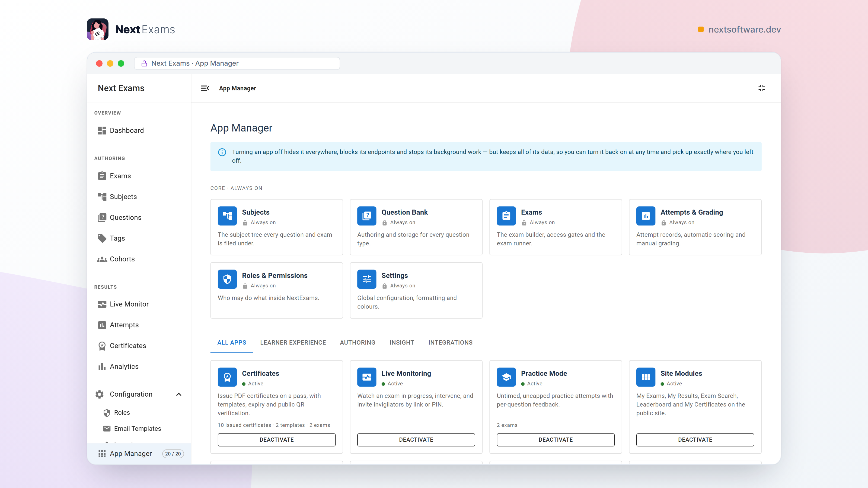Select the Integrations tab

click(x=450, y=342)
